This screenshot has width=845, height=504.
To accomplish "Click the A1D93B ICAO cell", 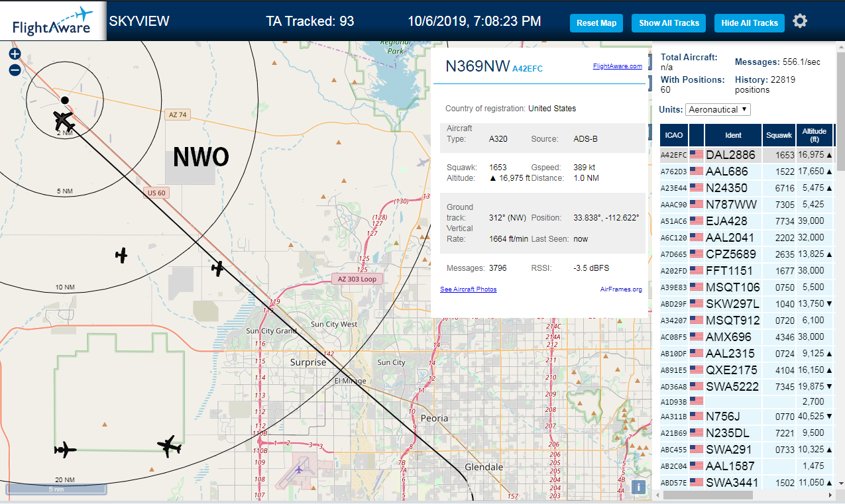I will coord(673,401).
